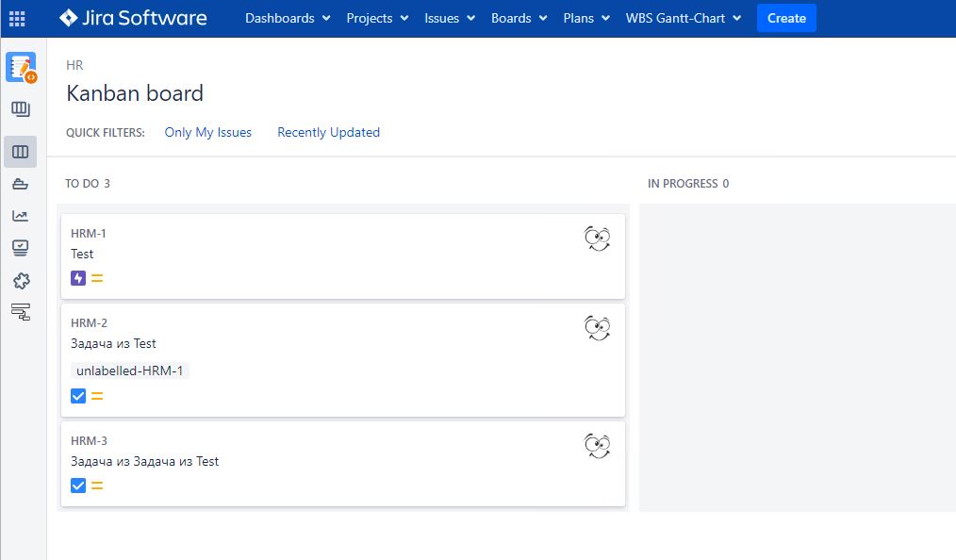Expand the Plans dropdown menu
This screenshot has width=956, height=560.
click(x=585, y=18)
